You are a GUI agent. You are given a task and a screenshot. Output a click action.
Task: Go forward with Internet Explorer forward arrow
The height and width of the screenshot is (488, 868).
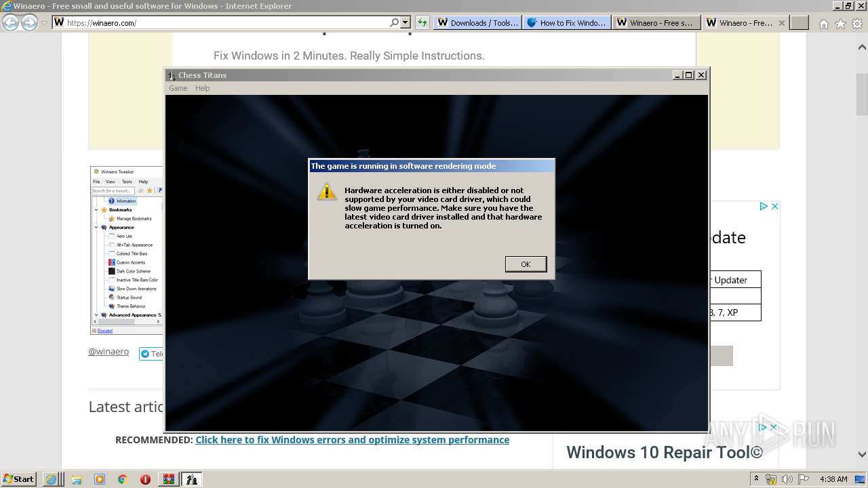coord(29,22)
